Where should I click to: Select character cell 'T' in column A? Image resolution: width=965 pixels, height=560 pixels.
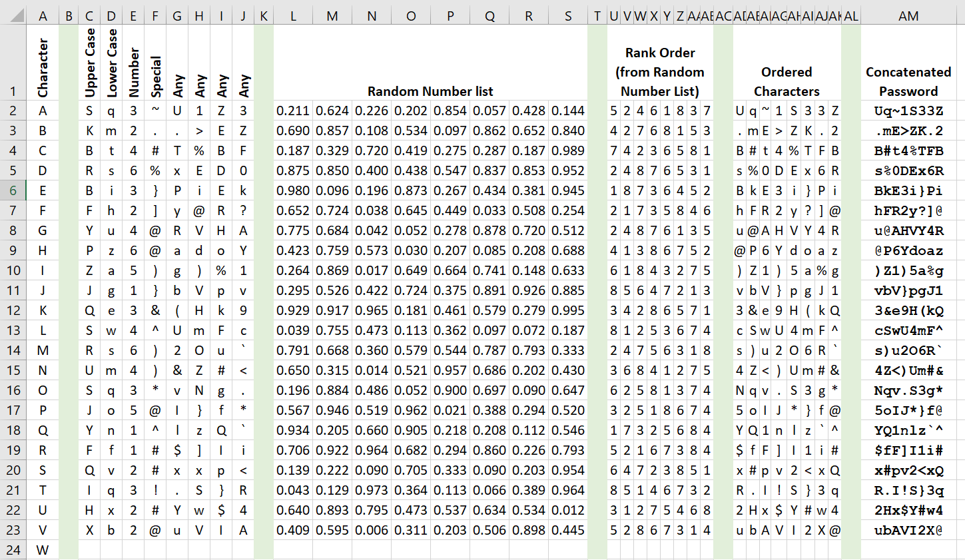point(43,490)
